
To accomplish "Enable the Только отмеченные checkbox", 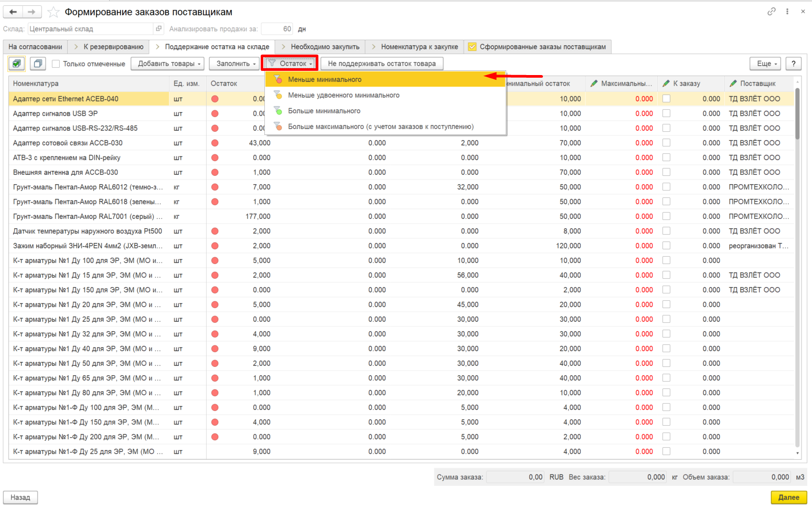I will click(x=56, y=64).
